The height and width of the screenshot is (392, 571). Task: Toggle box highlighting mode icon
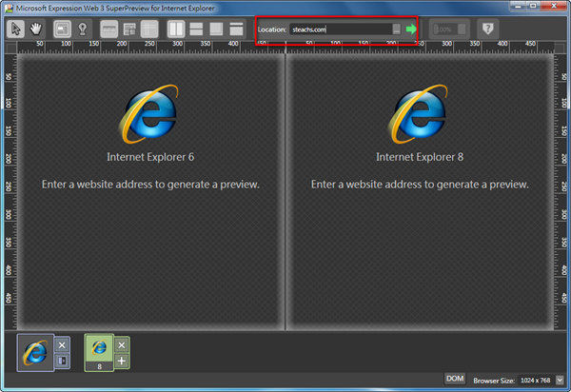(x=62, y=29)
